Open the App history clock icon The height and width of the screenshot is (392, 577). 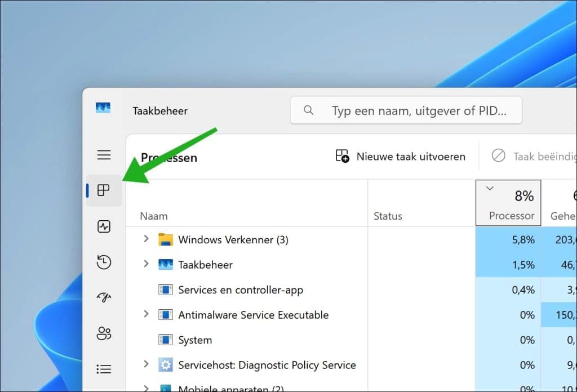tap(104, 262)
